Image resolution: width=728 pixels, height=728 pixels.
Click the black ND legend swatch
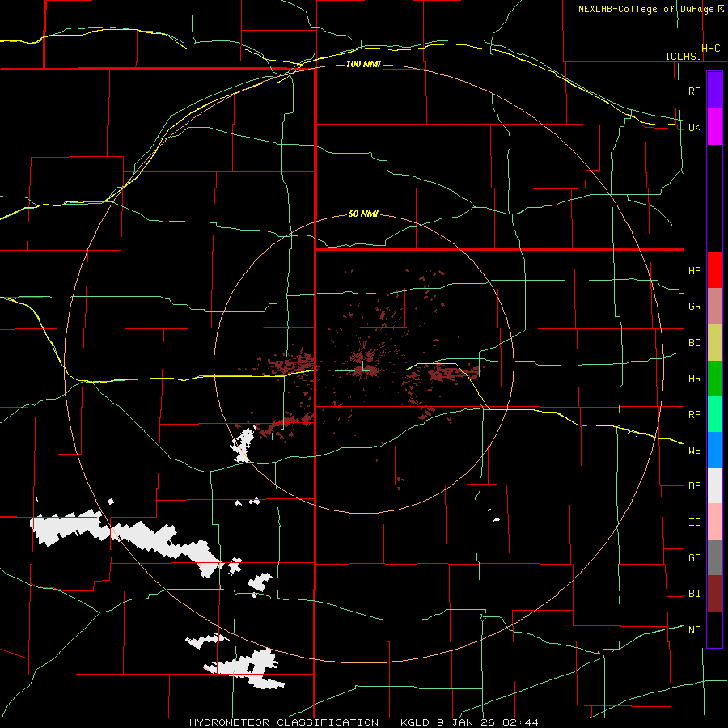pyautogui.click(x=714, y=629)
